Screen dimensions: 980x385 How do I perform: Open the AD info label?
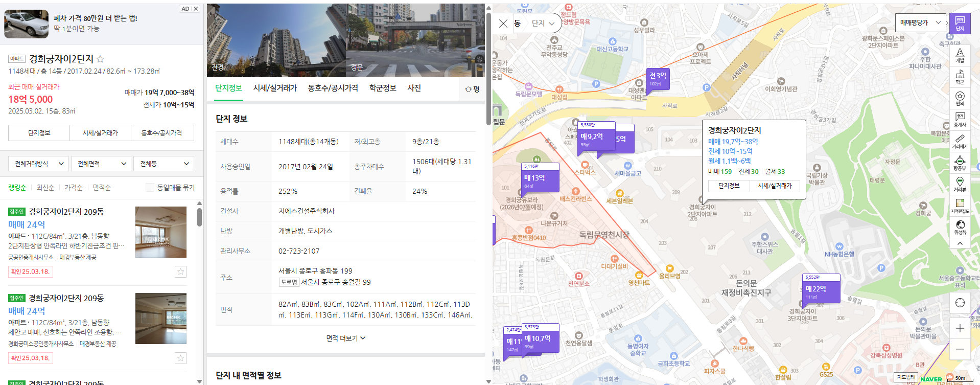pos(185,9)
